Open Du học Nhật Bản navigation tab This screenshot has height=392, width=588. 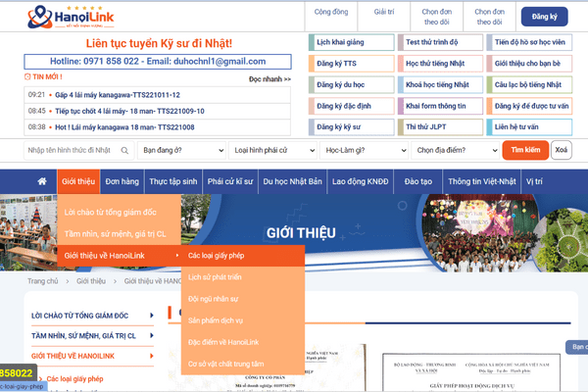click(292, 181)
